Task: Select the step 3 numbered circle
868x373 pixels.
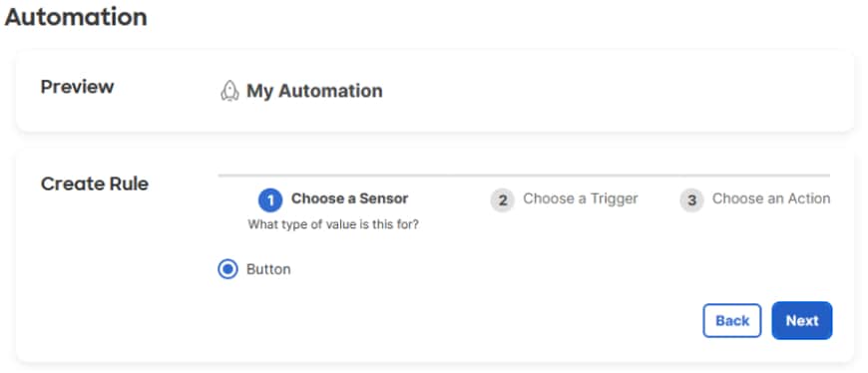Action: [691, 200]
